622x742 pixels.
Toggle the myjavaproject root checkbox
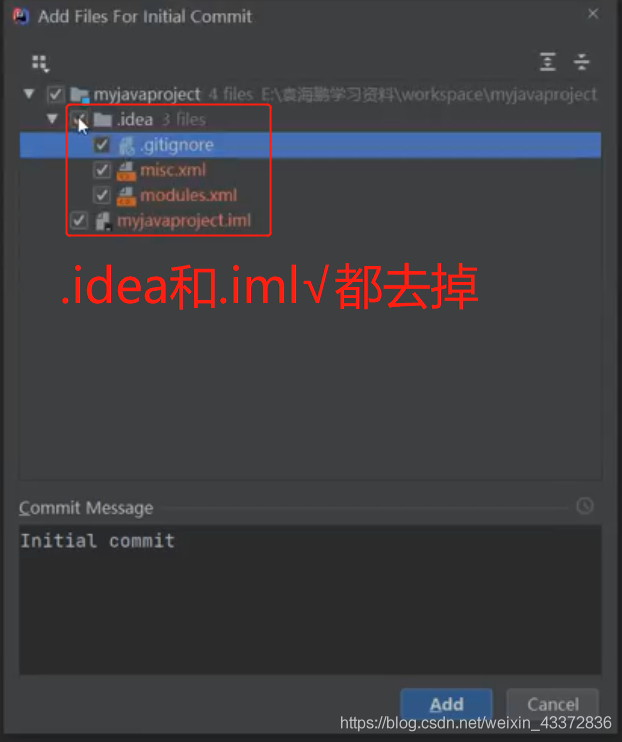[55, 94]
